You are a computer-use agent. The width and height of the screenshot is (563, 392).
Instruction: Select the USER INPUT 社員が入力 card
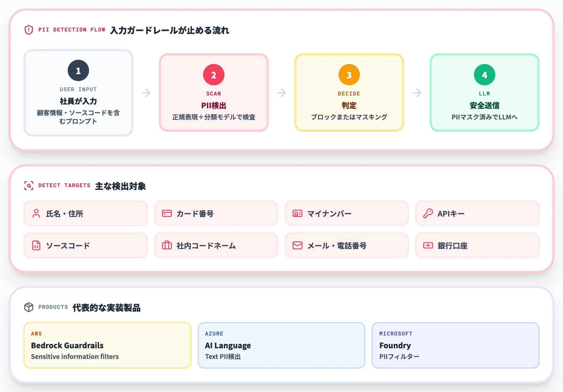pos(78,93)
